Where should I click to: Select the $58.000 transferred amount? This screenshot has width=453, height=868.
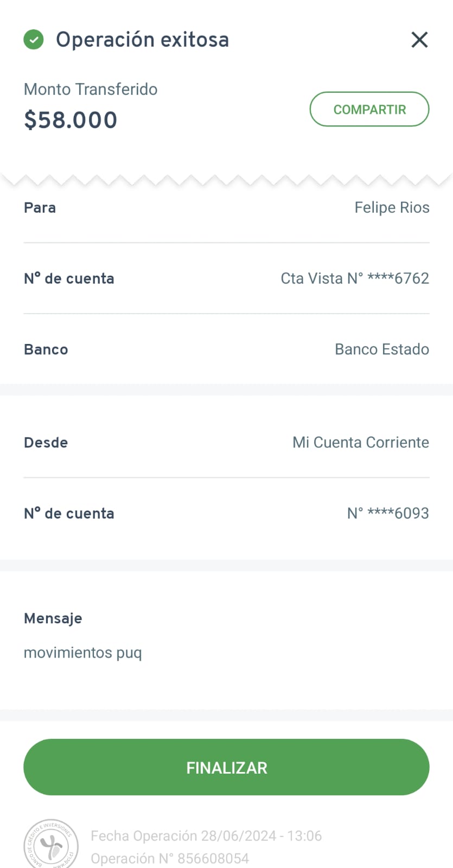71,120
